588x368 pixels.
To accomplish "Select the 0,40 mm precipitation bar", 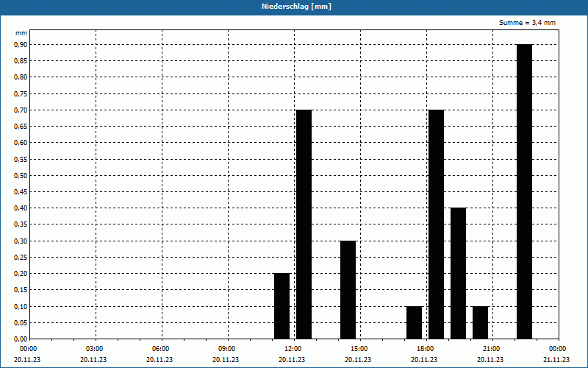I will (458, 273).
